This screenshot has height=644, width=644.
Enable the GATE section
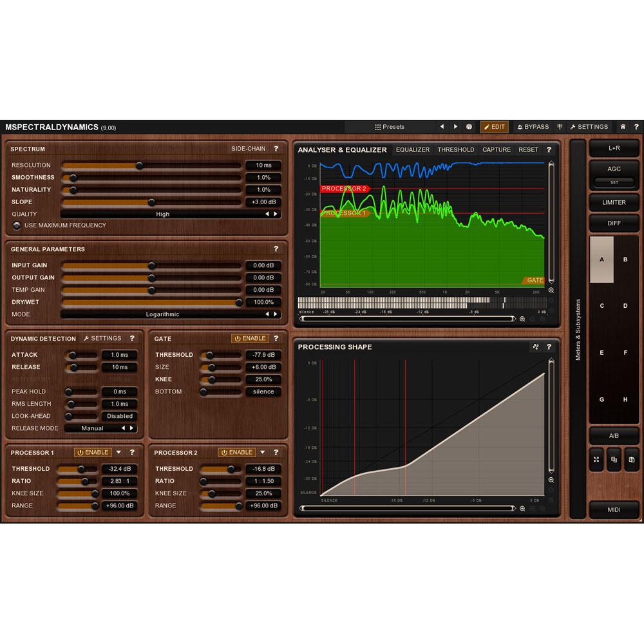pyautogui.click(x=250, y=338)
